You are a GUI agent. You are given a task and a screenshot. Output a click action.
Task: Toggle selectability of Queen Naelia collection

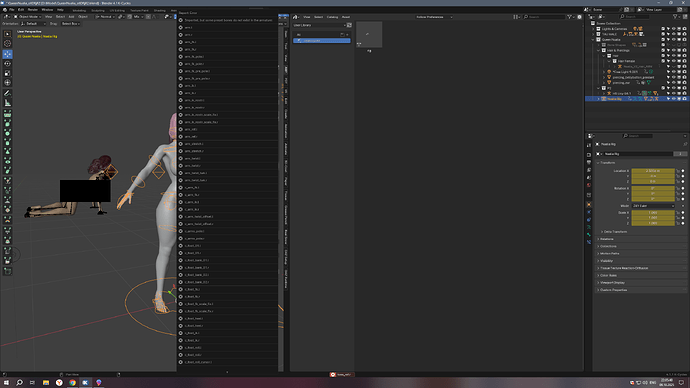click(668, 40)
